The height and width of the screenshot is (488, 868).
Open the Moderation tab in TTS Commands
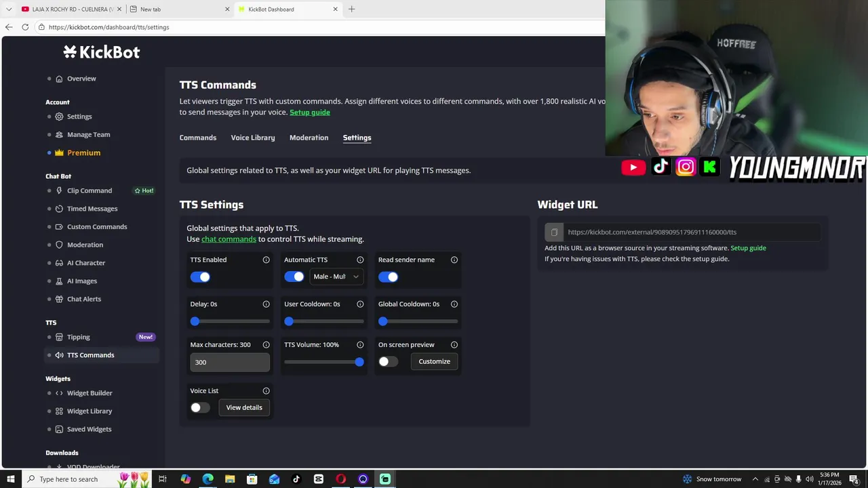click(x=309, y=138)
